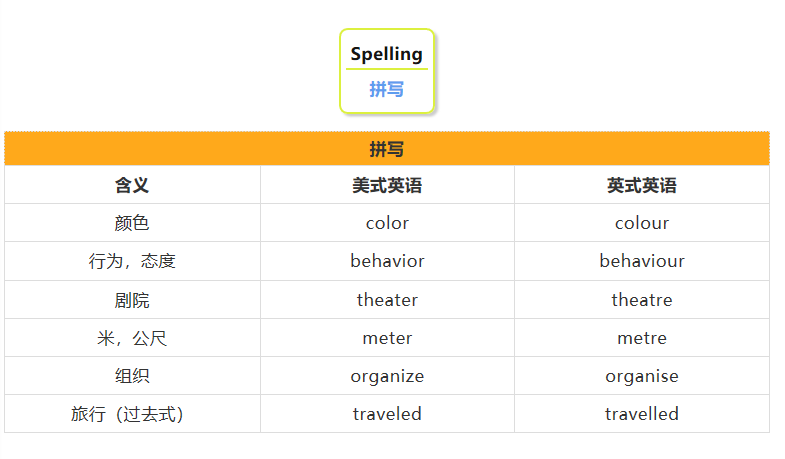Click the word behaviour
Image resolution: width=785 pixels, height=459 pixels.
[642, 261]
